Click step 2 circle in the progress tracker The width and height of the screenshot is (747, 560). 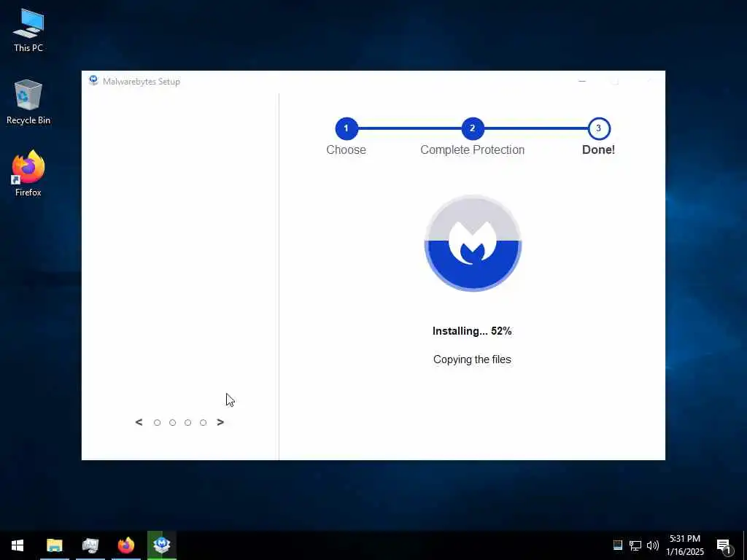tap(473, 128)
